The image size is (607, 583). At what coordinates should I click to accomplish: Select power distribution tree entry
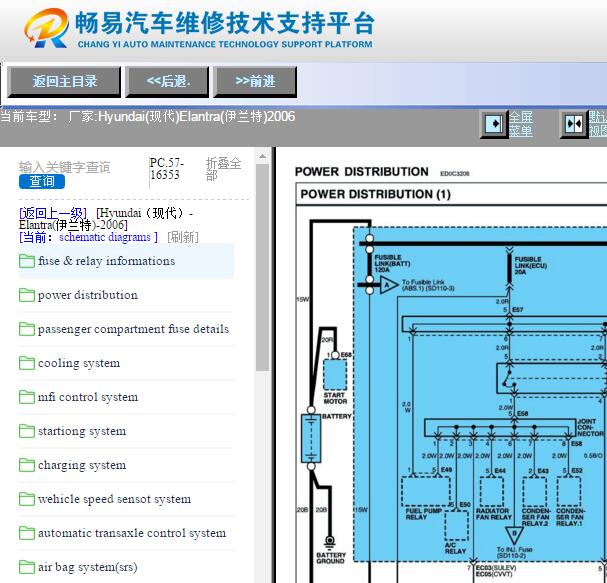(87, 295)
